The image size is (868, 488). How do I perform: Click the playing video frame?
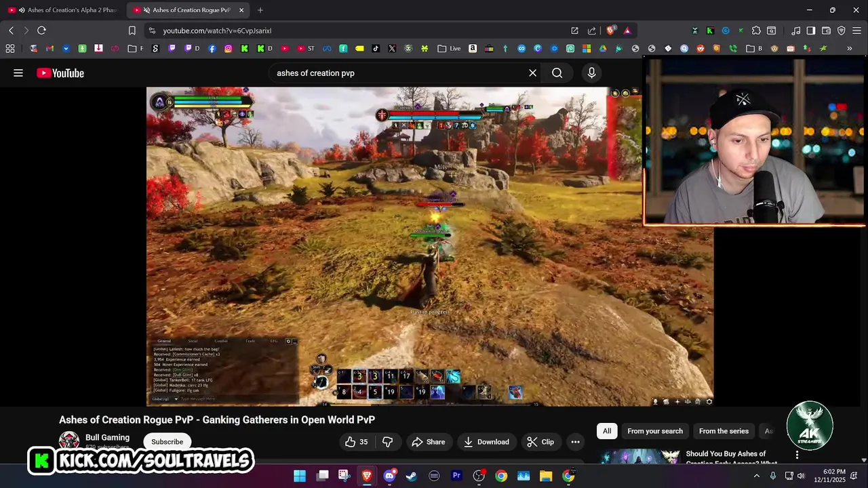430,246
